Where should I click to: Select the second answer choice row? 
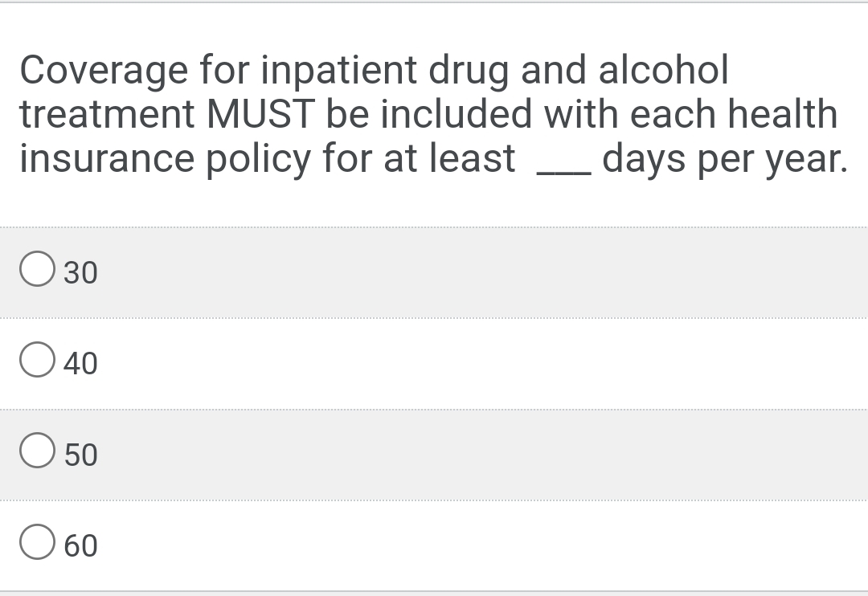coord(434,363)
